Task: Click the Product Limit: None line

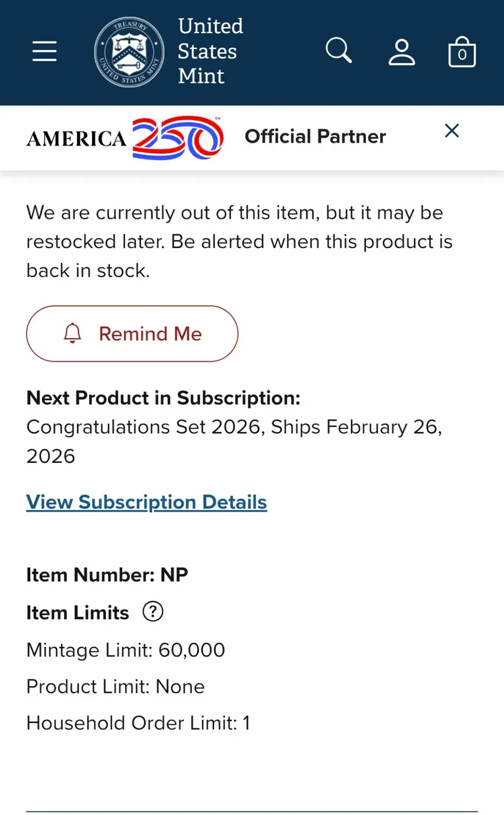Action: [x=115, y=686]
